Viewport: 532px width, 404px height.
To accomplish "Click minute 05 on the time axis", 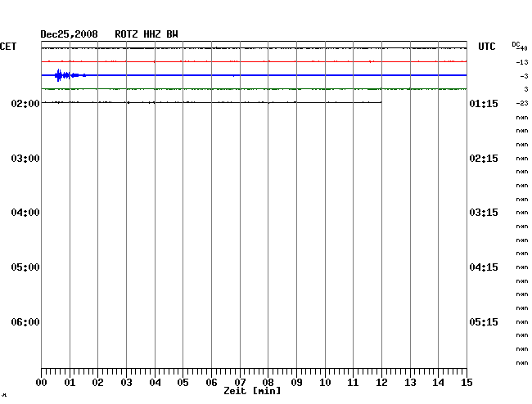I will click(x=183, y=383).
